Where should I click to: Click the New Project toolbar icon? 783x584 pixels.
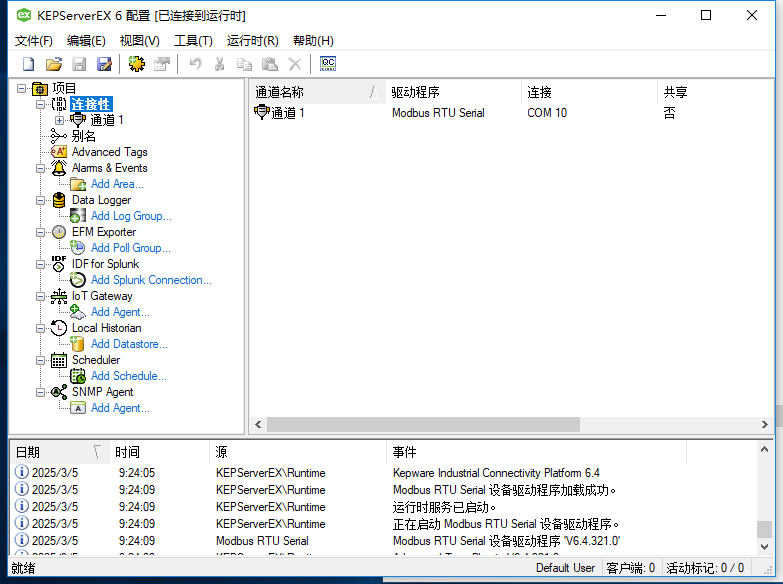pos(29,64)
